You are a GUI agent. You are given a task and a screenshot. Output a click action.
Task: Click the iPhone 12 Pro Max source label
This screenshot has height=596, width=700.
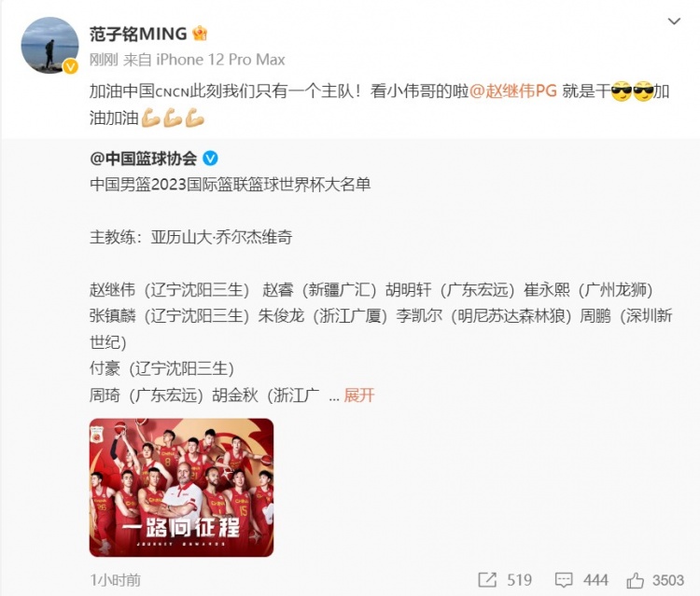click(220, 60)
